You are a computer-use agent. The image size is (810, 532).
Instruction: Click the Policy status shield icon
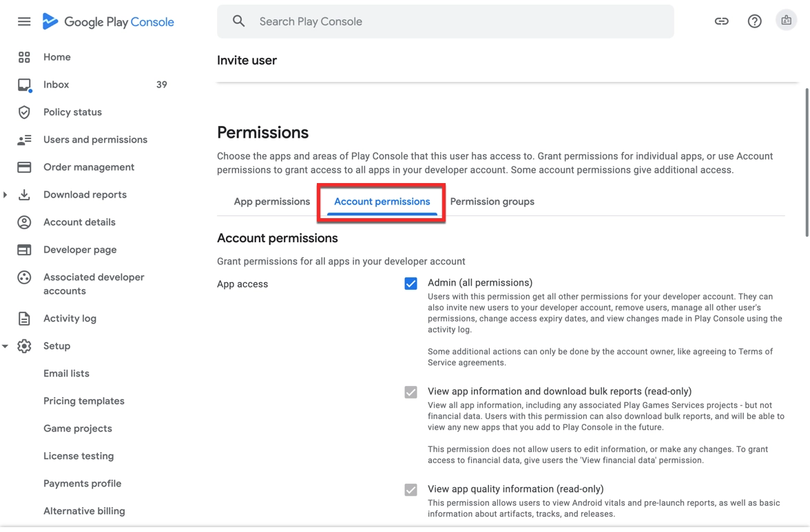tap(24, 112)
